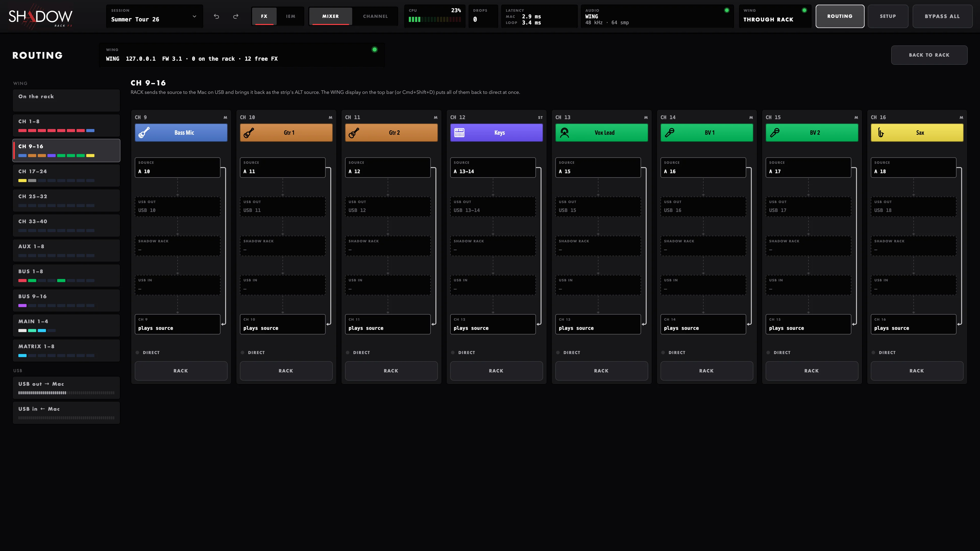Open CH 16 source A 18 selector
The height and width of the screenshot is (551, 980).
pyautogui.click(x=913, y=168)
